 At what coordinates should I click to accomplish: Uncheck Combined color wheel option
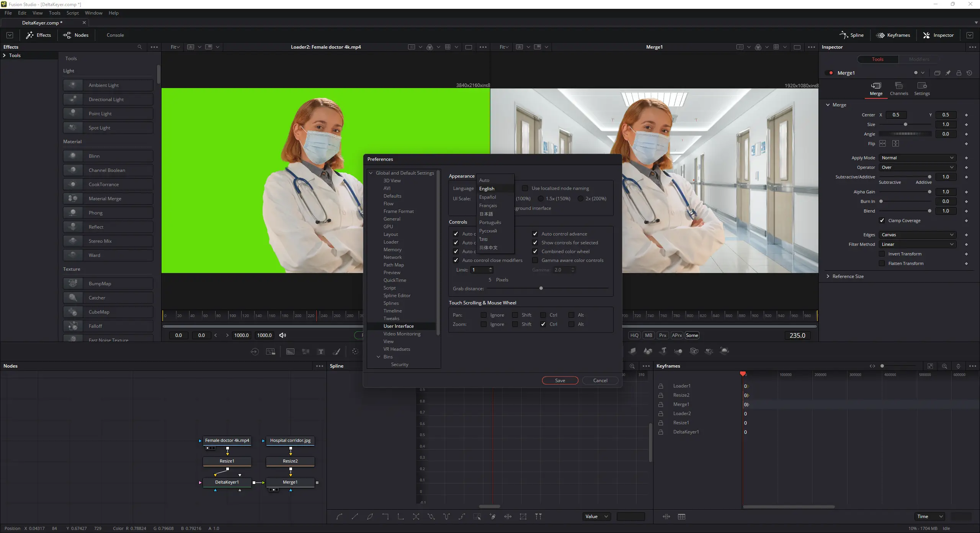[x=535, y=252]
